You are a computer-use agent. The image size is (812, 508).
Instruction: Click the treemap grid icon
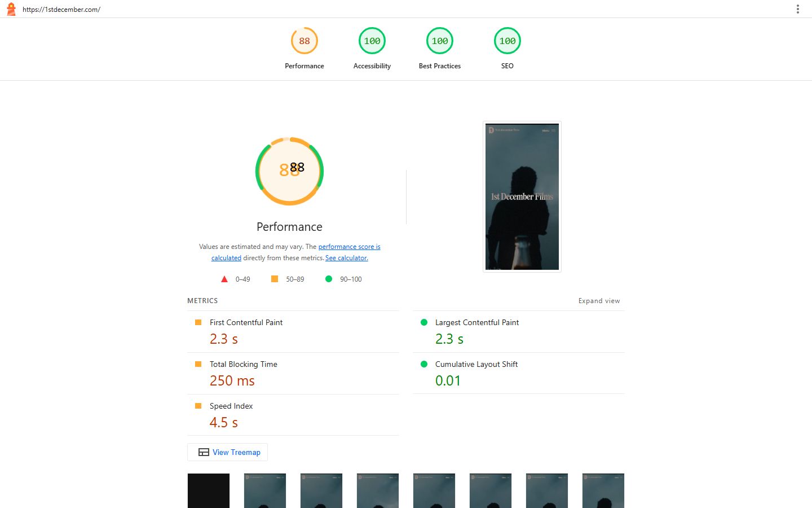click(x=204, y=452)
